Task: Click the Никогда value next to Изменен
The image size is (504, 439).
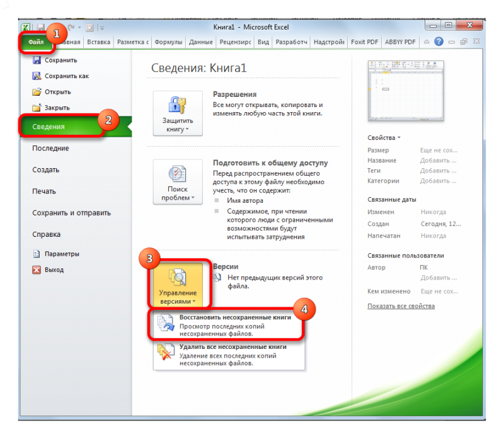Action: point(433,212)
